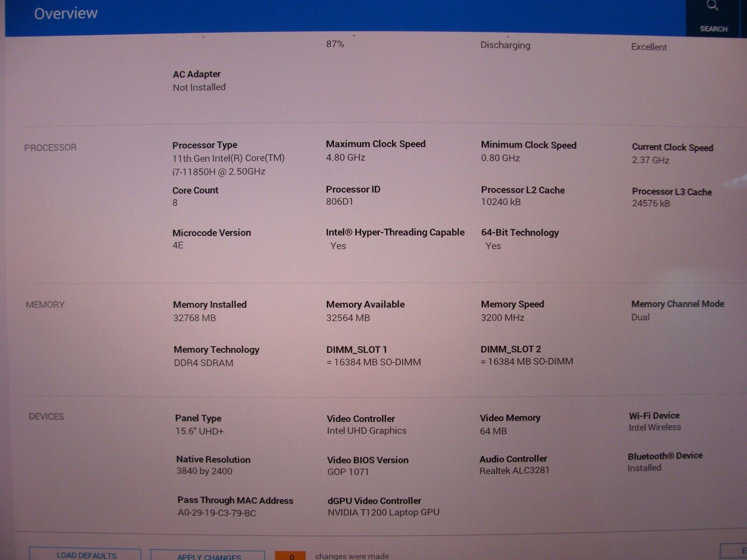The image size is (747, 560).
Task: Click the DIMM_SLOT 1 label
Action: [356, 350]
